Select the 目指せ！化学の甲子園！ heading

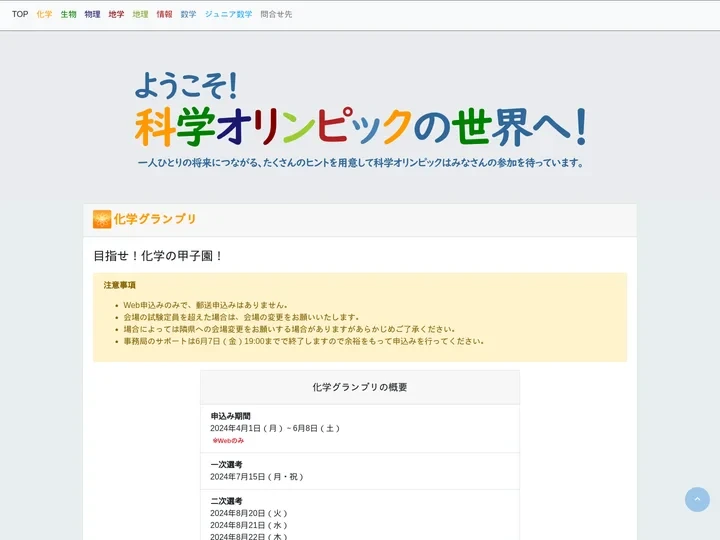point(158,256)
